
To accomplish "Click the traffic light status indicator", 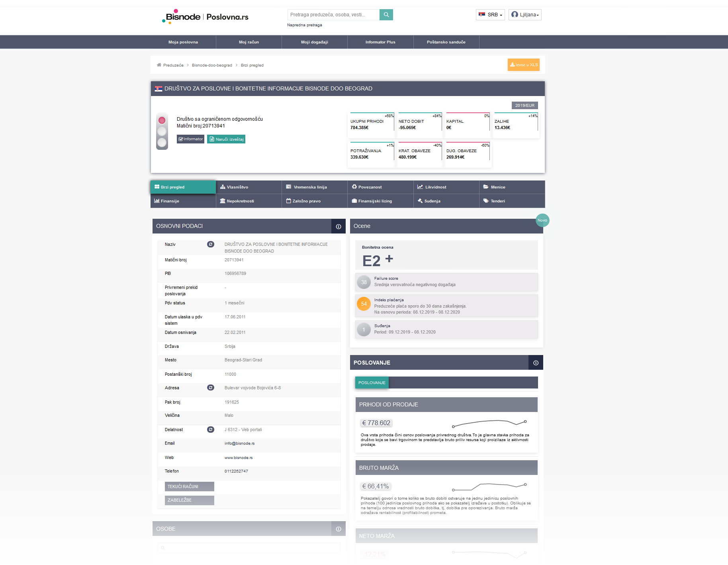I will pyautogui.click(x=162, y=131).
